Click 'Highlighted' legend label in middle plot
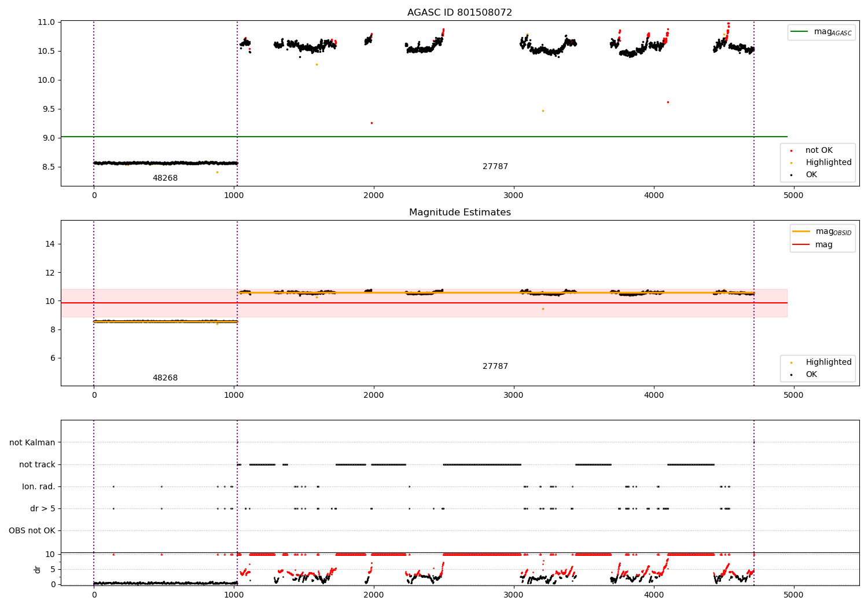This screenshot has width=868, height=608. click(x=829, y=362)
